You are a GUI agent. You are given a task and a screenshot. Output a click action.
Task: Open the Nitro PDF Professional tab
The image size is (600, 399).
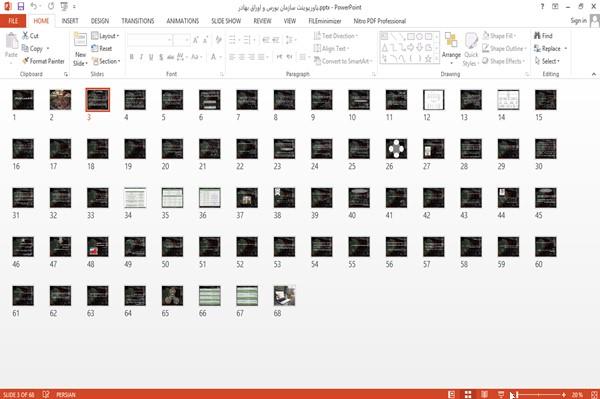coord(380,21)
